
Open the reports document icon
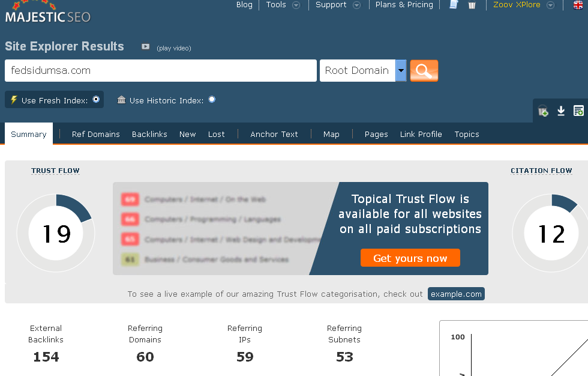click(x=454, y=4)
